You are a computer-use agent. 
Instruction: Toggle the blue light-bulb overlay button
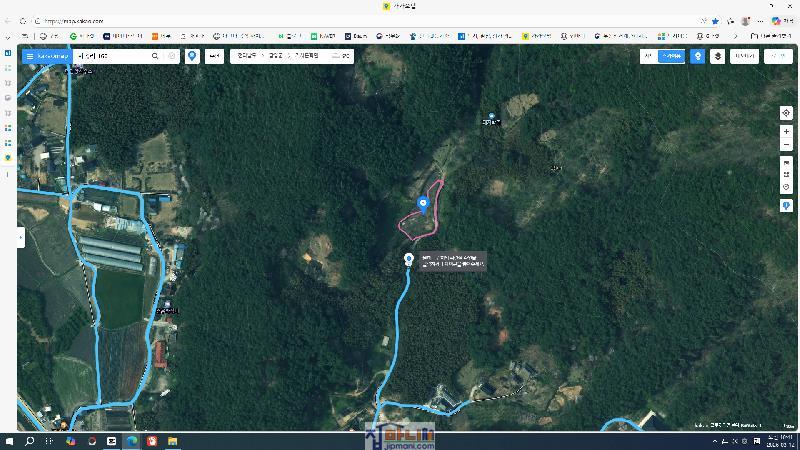point(698,57)
